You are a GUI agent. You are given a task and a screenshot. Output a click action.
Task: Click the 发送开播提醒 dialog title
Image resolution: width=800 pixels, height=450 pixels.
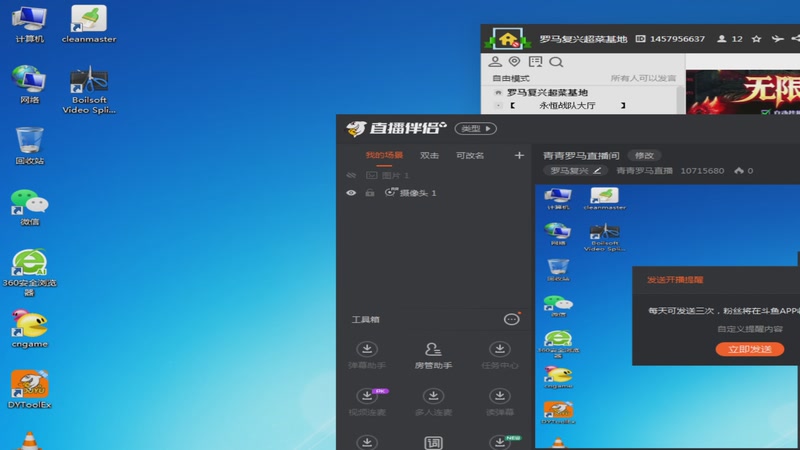675,280
